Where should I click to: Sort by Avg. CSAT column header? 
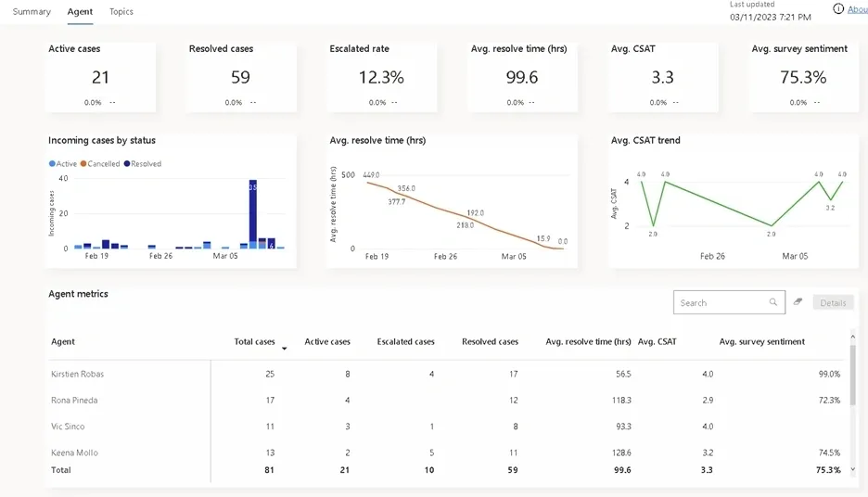pos(657,341)
